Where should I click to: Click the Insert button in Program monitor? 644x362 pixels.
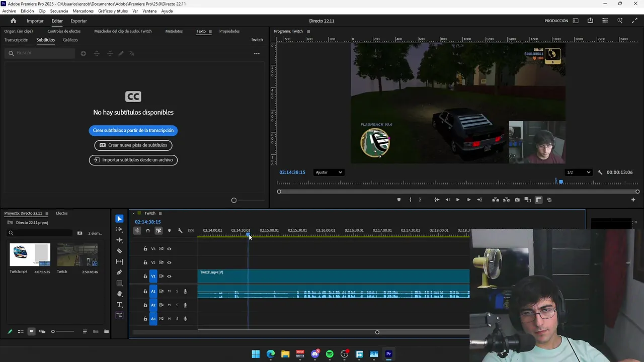(496, 200)
